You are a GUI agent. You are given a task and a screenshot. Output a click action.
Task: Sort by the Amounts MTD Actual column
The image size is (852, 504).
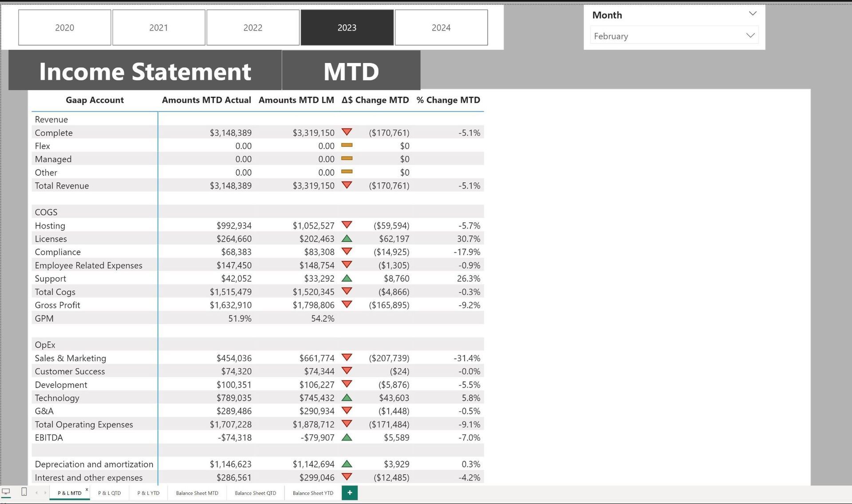206,100
